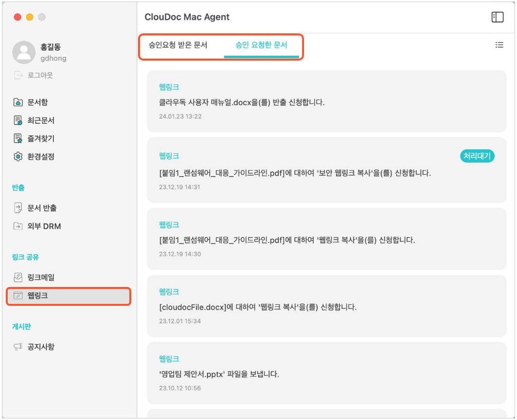Click the logout arrow icon
Screen dimensions: 517x420
click(x=18, y=75)
